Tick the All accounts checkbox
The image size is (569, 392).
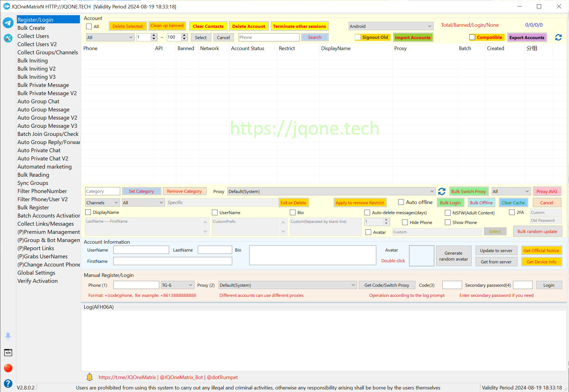pos(89,26)
